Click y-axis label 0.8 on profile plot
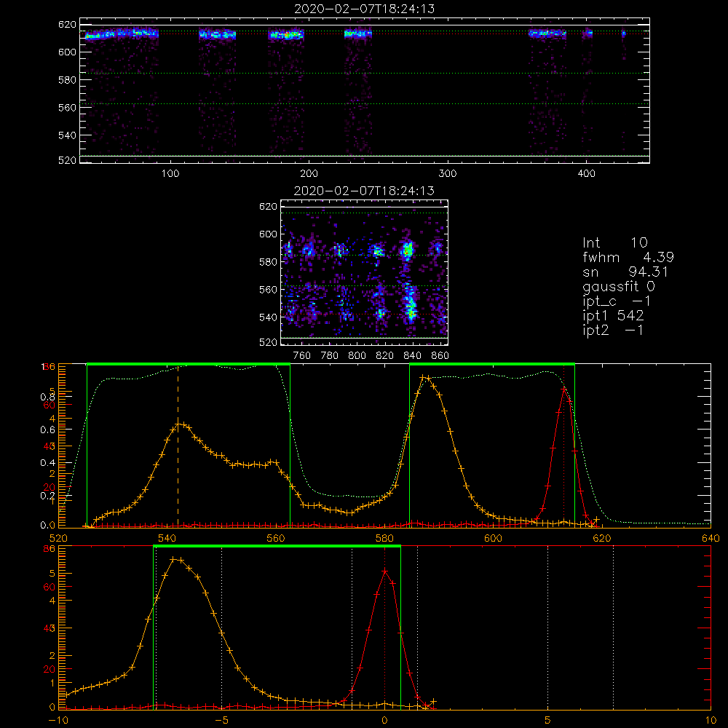728x728 pixels. pyautogui.click(x=47, y=397)
